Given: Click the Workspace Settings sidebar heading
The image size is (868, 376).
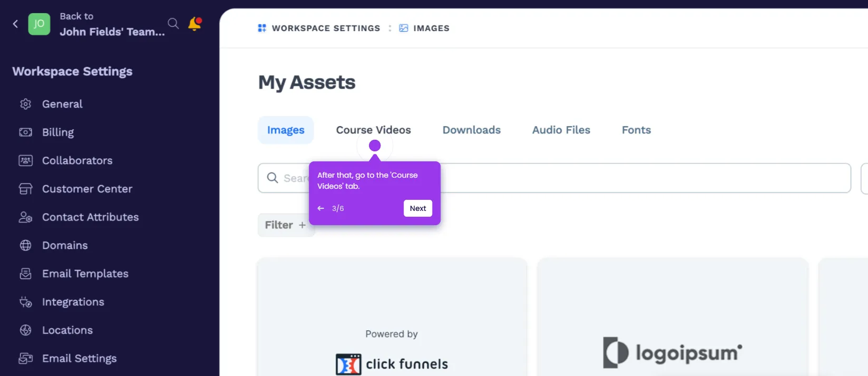Looking at the screenshot, I should [72, 71].
